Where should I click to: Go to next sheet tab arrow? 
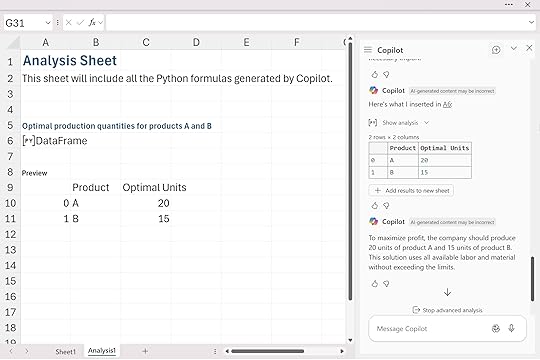[x=27, y=351]
